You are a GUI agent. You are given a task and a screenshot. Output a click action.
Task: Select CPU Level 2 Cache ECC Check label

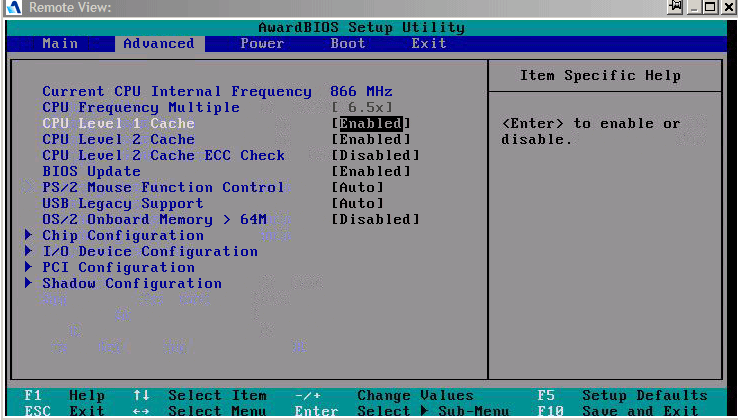pyautogui.click(x=163, y=155)
